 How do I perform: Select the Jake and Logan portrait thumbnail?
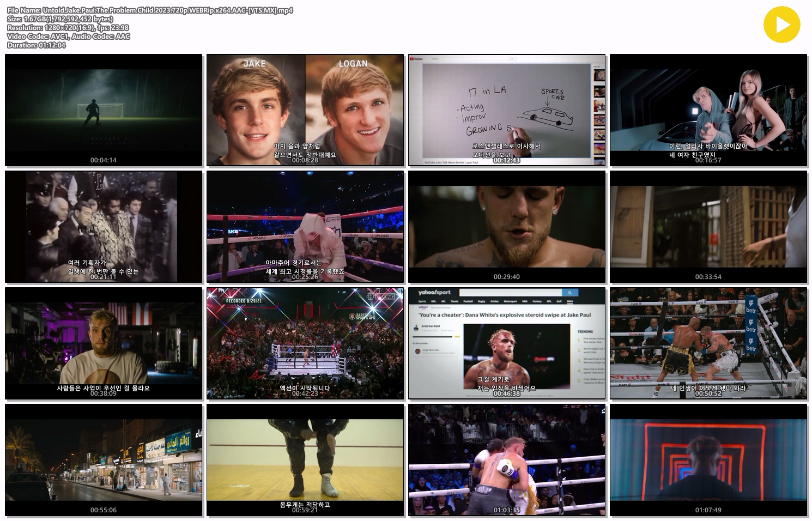(x=305, y=110)
